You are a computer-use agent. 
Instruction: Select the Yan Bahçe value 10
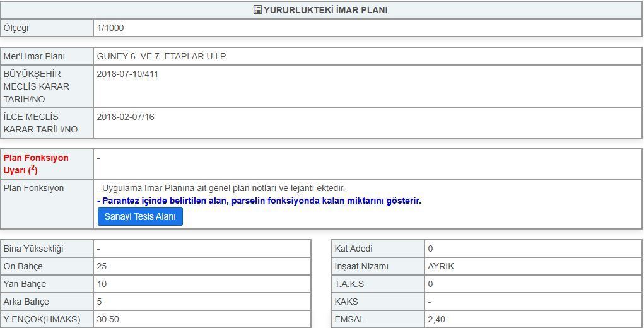click(x=102, y=284)
